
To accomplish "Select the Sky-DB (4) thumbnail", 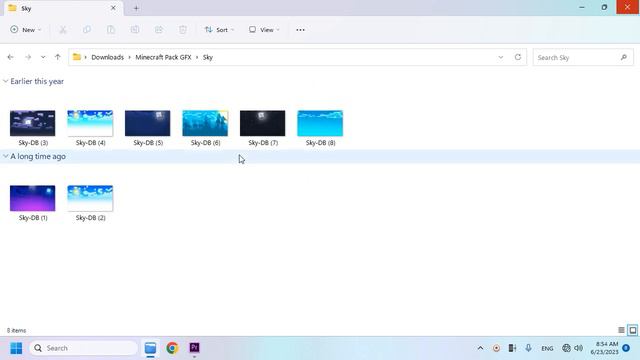I will pyautogui.click(x=90, y=123).
